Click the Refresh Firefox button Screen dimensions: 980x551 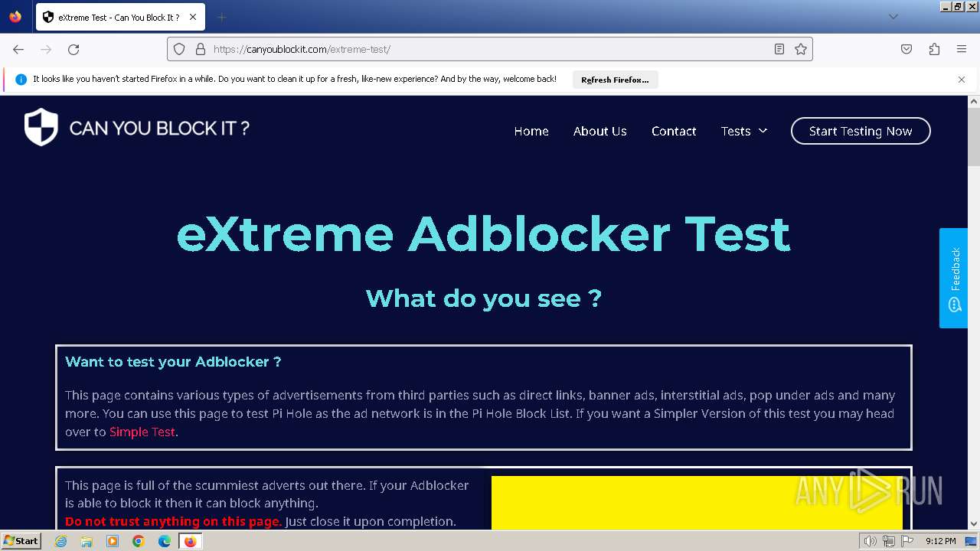click(x=615, y=80)
